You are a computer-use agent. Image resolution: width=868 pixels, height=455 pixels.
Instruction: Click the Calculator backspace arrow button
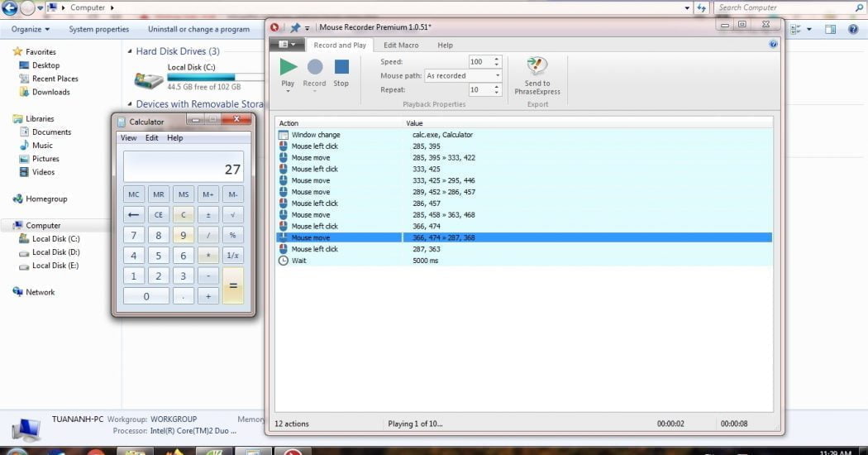tap(133, 214)
